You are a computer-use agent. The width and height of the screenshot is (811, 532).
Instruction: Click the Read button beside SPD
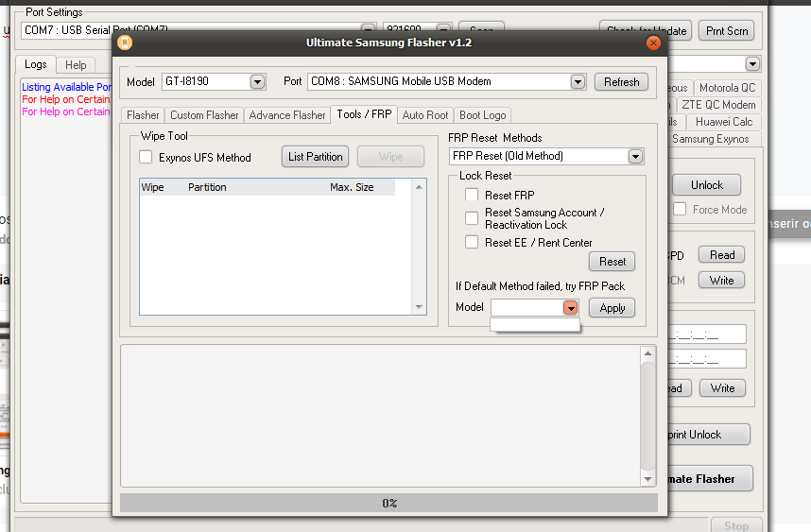point(721,255)
